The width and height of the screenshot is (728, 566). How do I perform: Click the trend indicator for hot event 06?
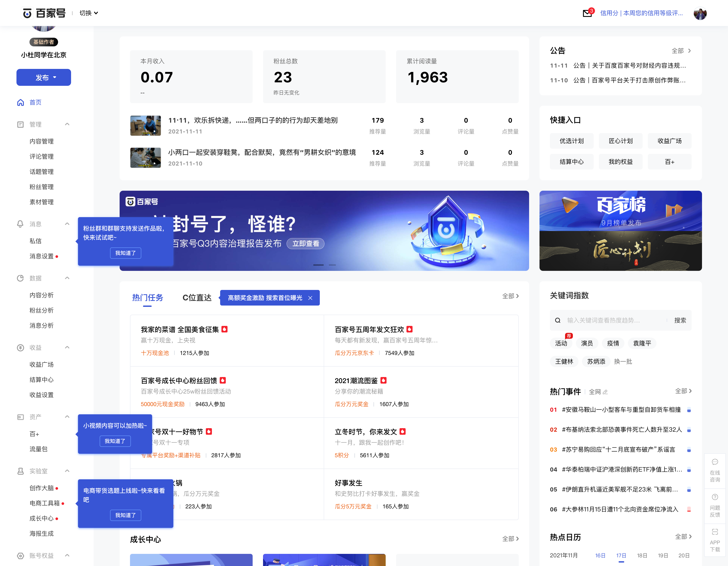click(689, 510)
